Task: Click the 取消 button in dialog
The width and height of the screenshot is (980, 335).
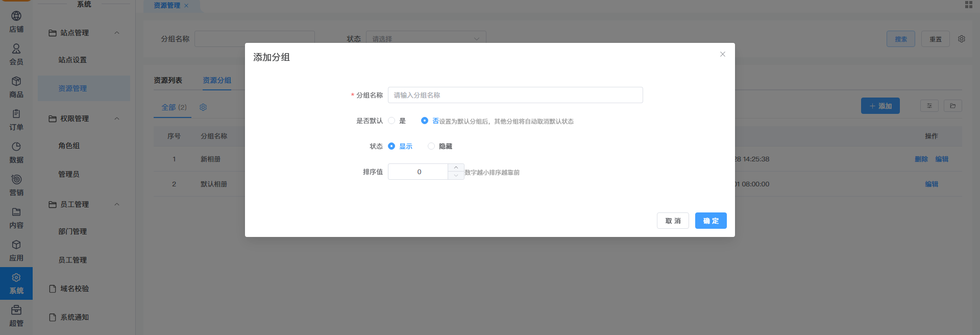Action: (x=673, y=221)
